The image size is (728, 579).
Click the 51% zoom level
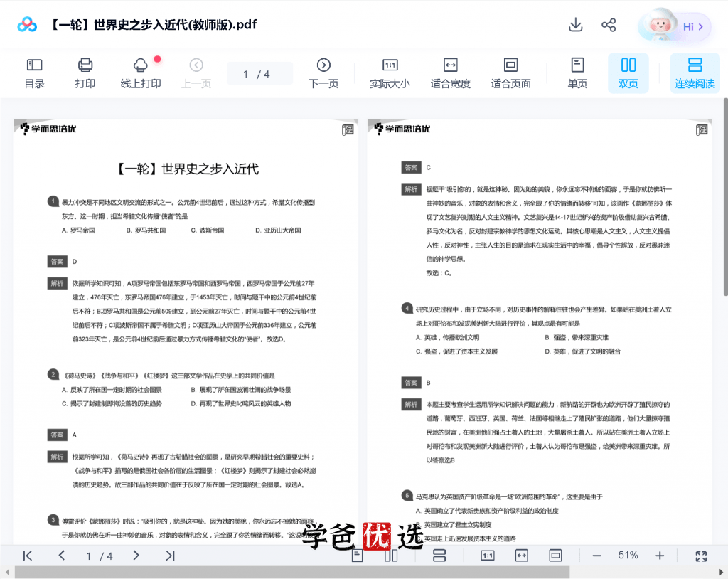click(x=628, y=556)
